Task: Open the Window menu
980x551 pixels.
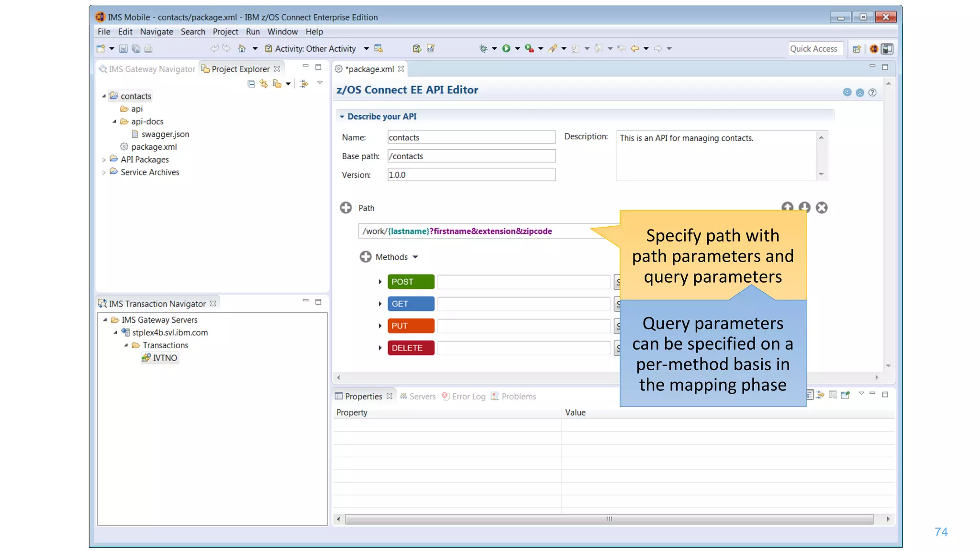Action: (282, 32)
